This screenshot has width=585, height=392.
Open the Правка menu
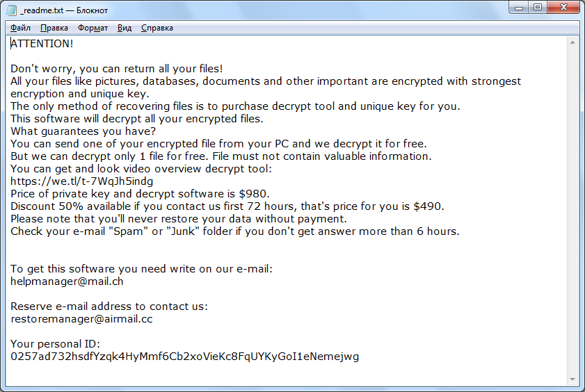(x=54, y=28)
